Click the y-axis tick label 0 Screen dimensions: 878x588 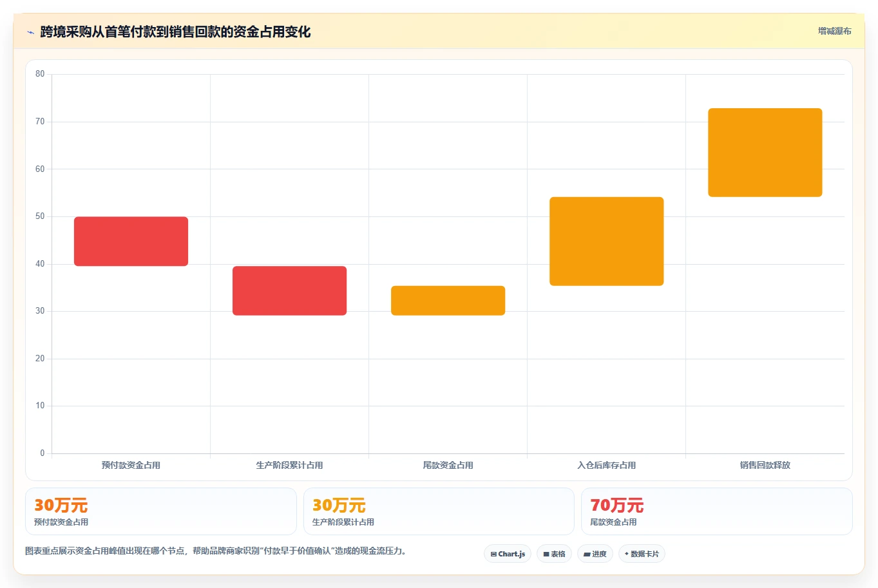pos(43,453)
